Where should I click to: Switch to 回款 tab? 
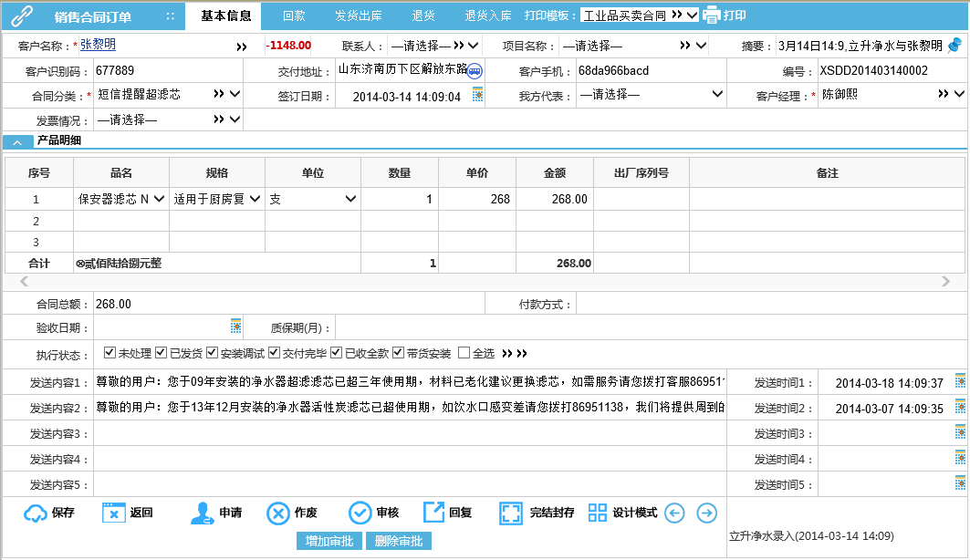pos(294,16)
